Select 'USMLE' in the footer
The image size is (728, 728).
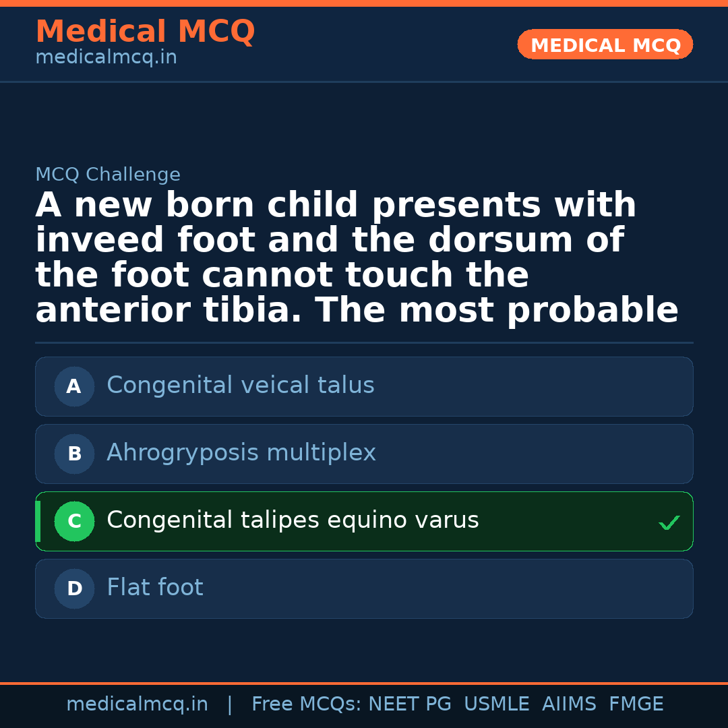(496, 704)
